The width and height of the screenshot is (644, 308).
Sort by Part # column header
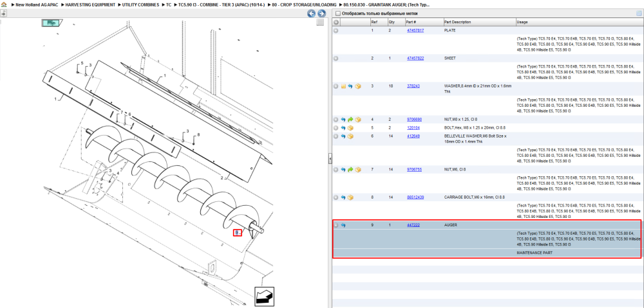(x=424, y=22)
